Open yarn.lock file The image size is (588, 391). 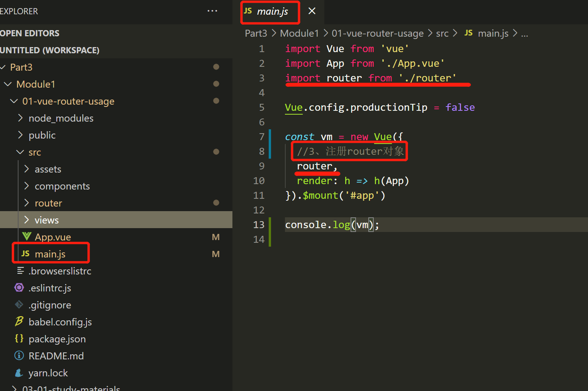48,373
